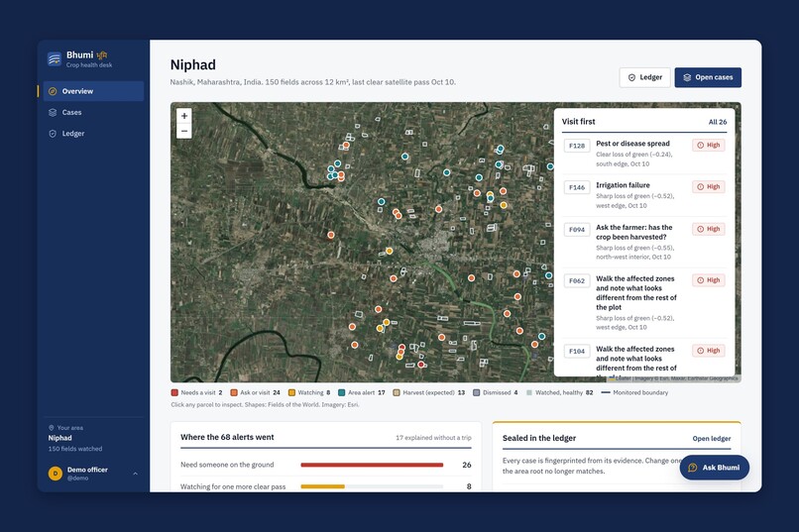799x532 pixels.
Task: Click the Ask Bhumi chat button
Action: pyautogui.click(x=715, y=468)
